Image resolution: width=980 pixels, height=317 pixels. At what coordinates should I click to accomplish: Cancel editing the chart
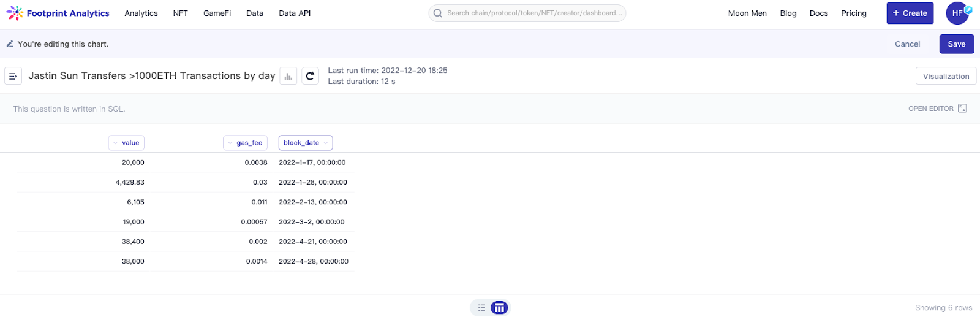point(907,44)
